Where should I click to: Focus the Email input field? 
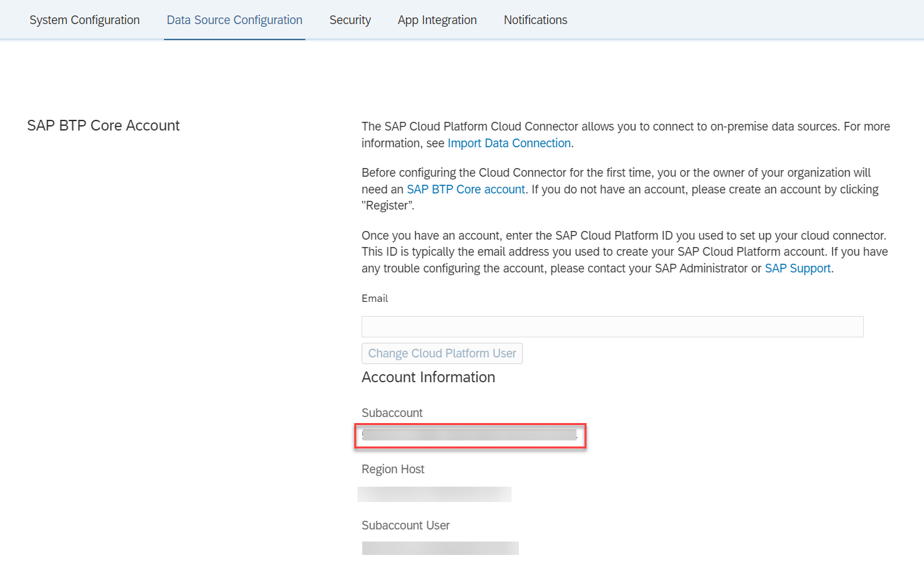613,327
